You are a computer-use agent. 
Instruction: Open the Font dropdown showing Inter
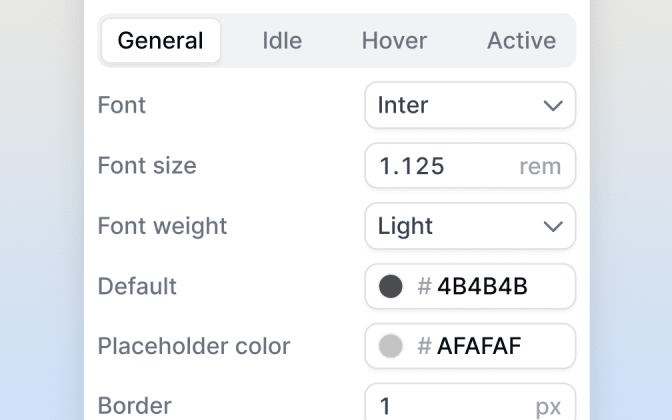470,105
